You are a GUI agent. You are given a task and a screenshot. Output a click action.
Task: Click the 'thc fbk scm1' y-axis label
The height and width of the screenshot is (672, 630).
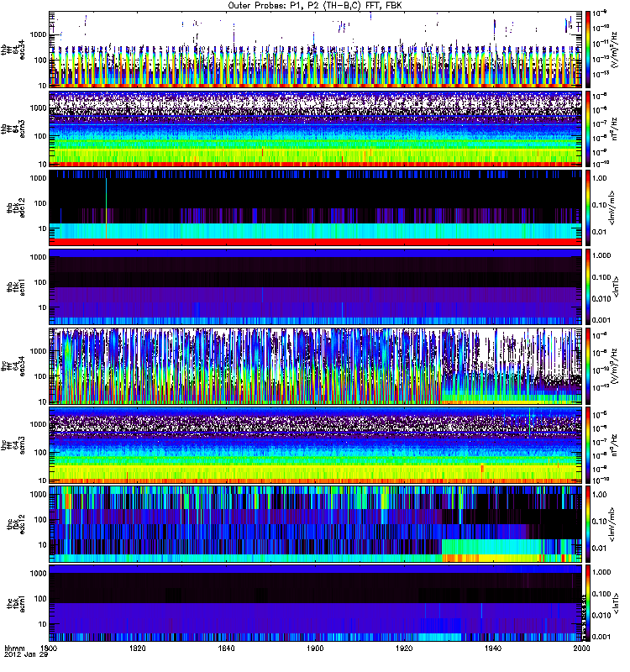(15, 603)
